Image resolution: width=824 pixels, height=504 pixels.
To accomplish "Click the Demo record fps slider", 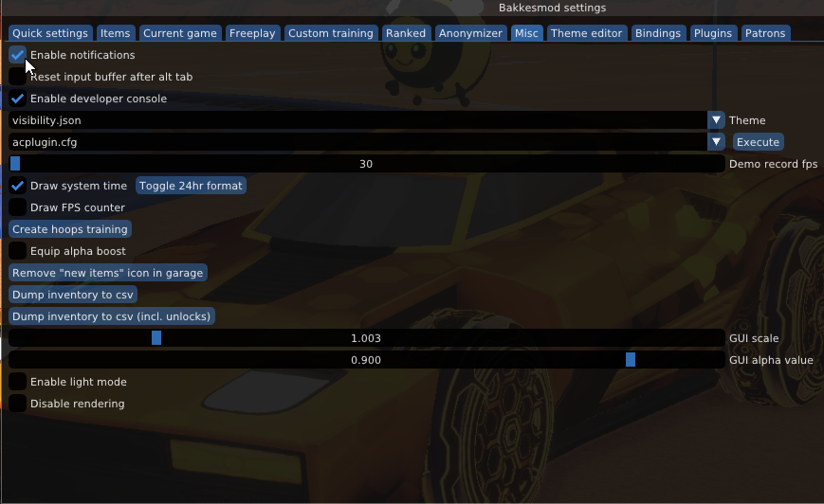I will (x=366, y=164).
